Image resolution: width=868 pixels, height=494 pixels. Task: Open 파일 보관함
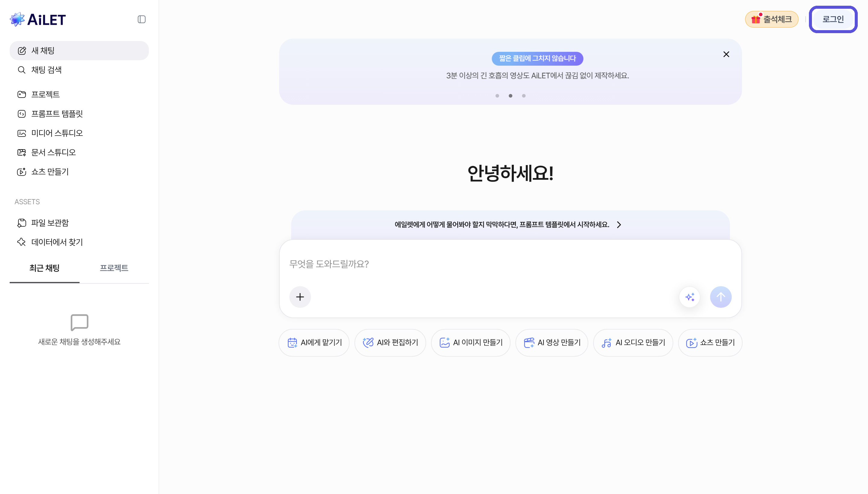tap(79, 223)
